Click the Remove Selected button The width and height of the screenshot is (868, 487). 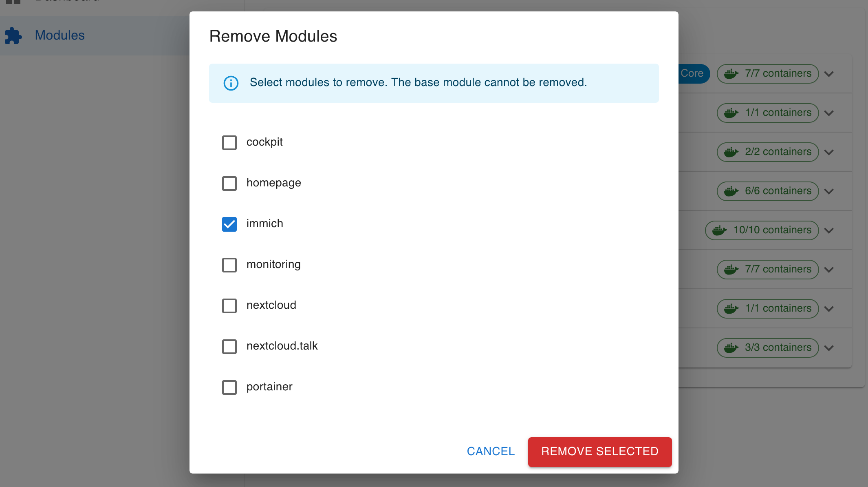600,452
